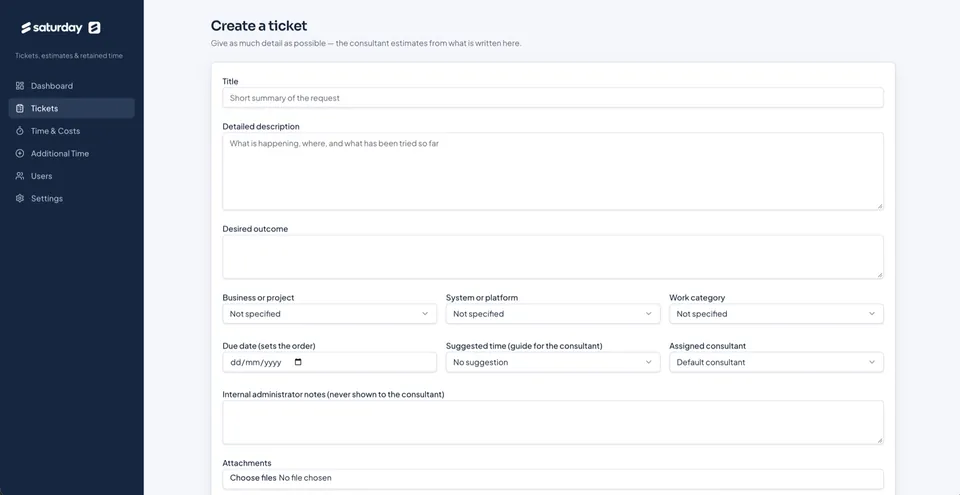Click the 'Create a ticket' heading
The image size is (960, 495).
pyautogui.click(x=259, y=26)
